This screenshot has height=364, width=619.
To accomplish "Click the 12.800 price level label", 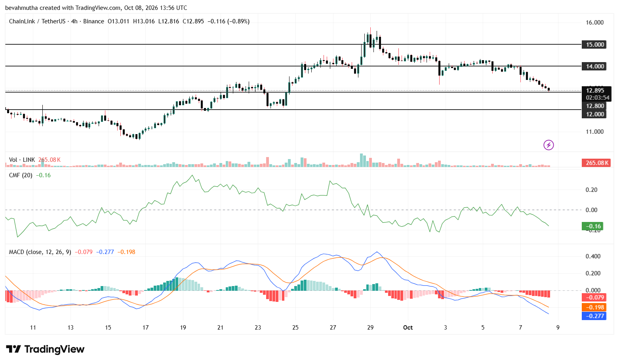I will click(595, 106).
